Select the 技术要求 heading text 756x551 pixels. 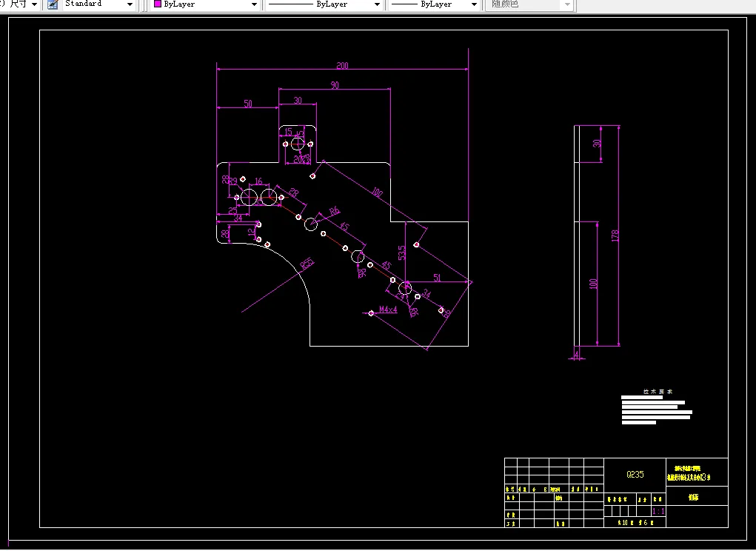658,392
